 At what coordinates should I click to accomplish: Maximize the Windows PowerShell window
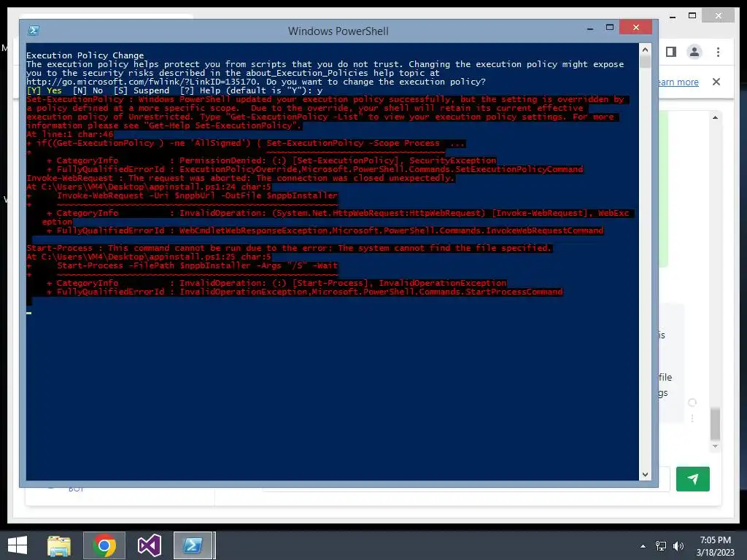(x=609, y=28)
